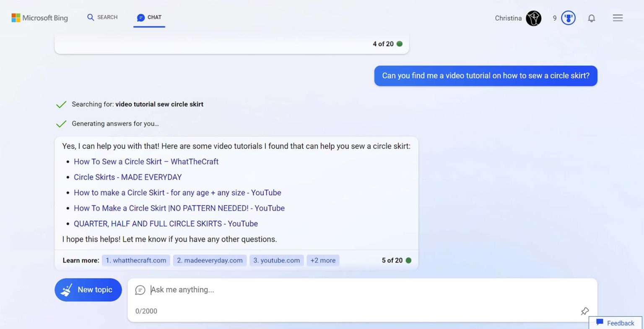Open the How To Sew a Circle Skirt link

point(146,162)
